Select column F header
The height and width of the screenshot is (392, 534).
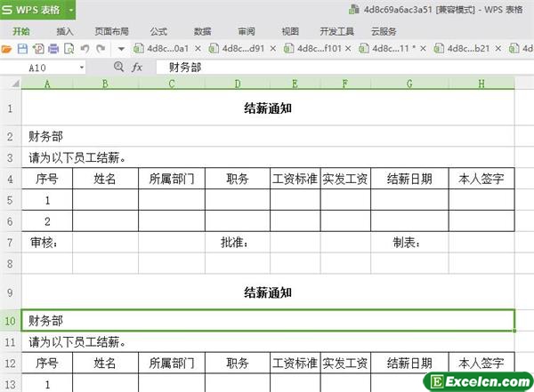click(345, 84)
